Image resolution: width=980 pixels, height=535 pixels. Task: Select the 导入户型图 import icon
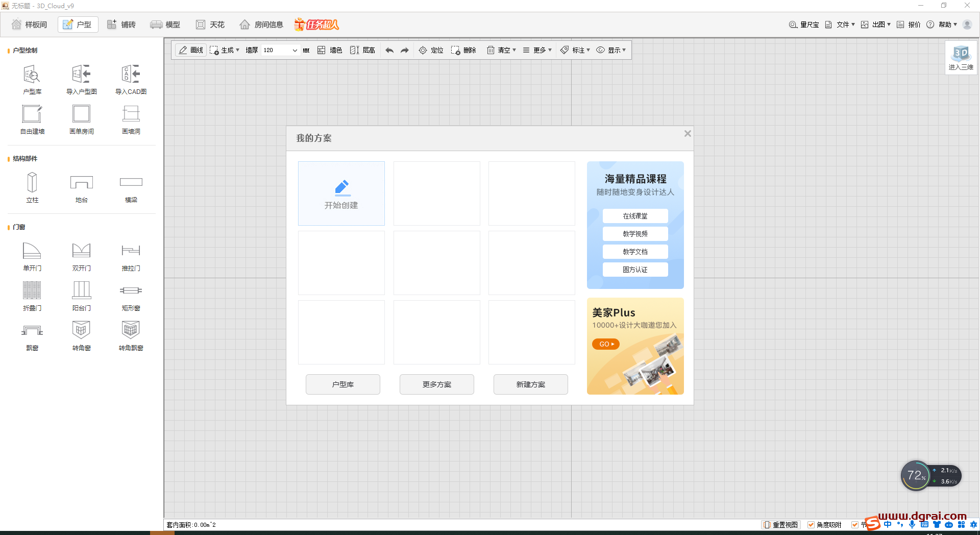[82, 79]
